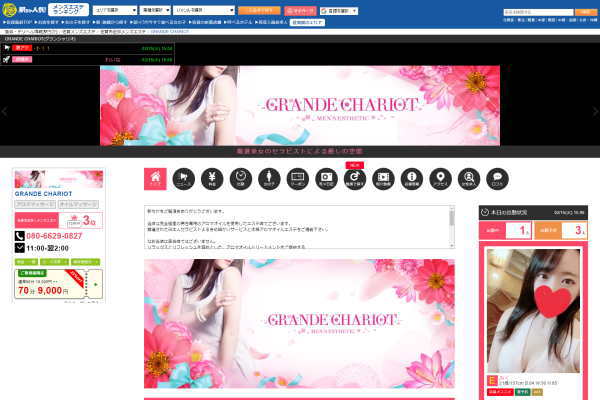600x400 pixels.
Task: Click scroll-down arrow of description box
Action: pos(452,246)
